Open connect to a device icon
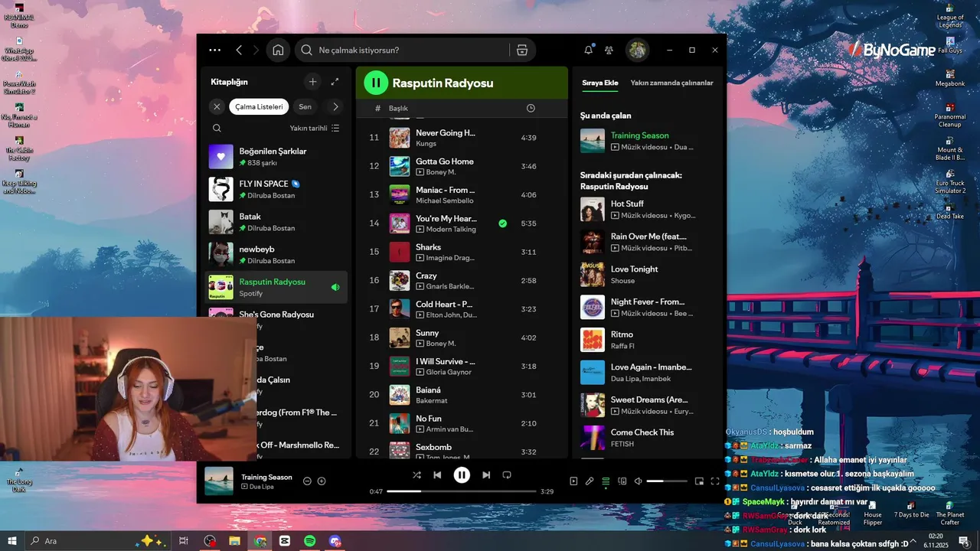 coord(622,481)
